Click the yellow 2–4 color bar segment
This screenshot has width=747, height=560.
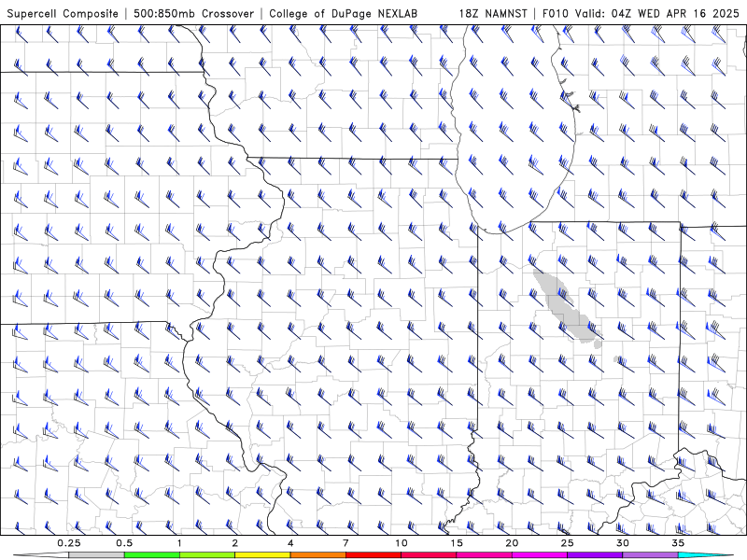(262, 555)
